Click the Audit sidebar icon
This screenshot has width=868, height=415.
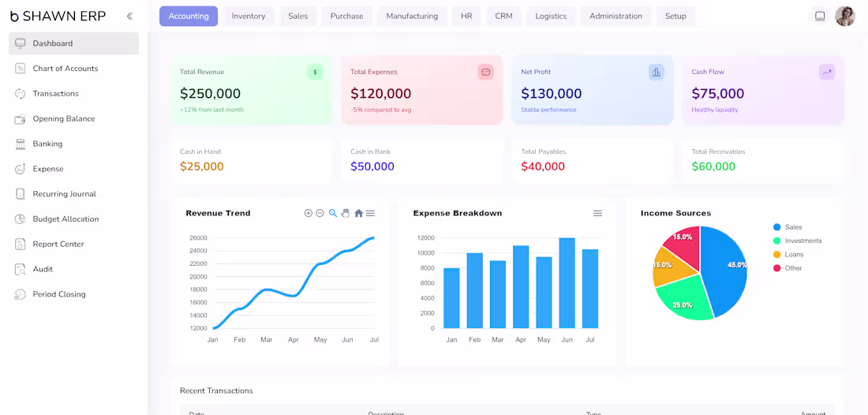(21, 270)
